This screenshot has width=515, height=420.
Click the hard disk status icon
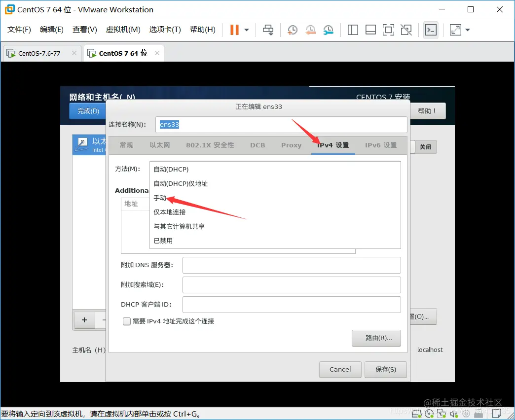tap(416, 415)
